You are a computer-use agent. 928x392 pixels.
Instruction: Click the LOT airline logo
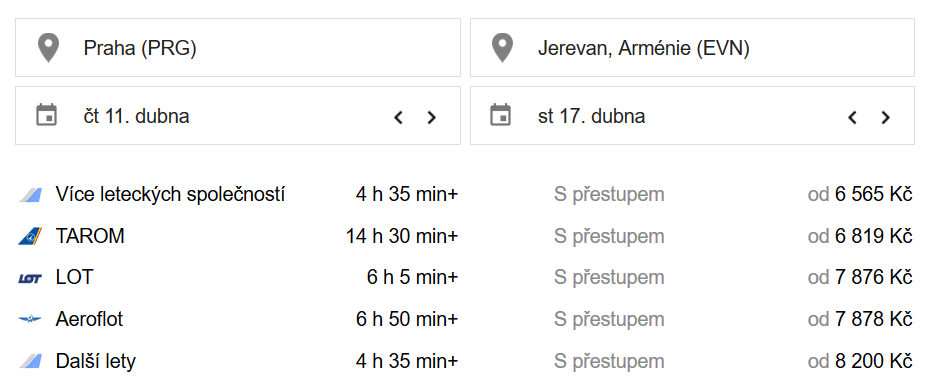pyautogui.click(x=30, y=278)
